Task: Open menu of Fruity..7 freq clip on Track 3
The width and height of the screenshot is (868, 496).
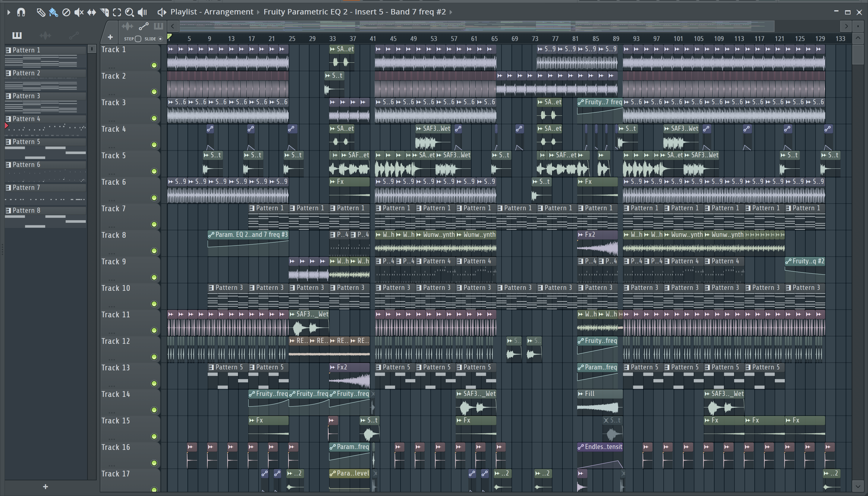Action: (x=581, y=102)
